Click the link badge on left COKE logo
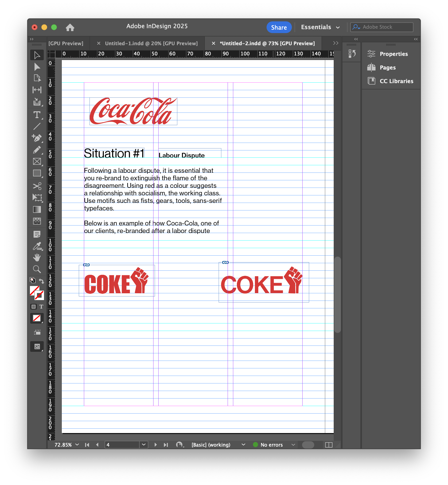448x485 pixels. [x=86, y=265]
